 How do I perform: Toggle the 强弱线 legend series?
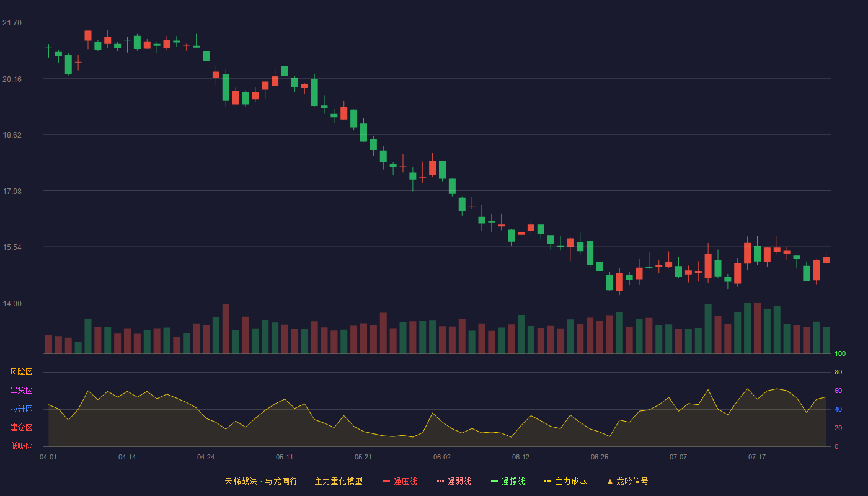pyautogui.click(x=454, y=481)
